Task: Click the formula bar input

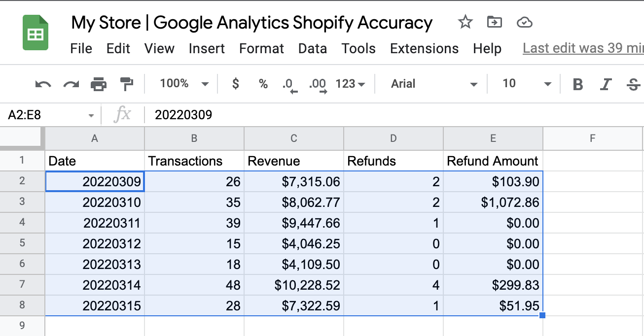Action: click(345, 115)
